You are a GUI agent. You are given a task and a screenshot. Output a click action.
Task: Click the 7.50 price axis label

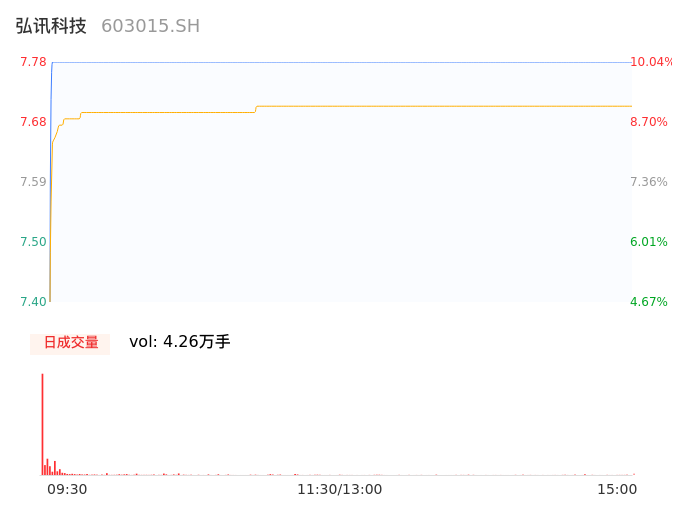[33, 242]
